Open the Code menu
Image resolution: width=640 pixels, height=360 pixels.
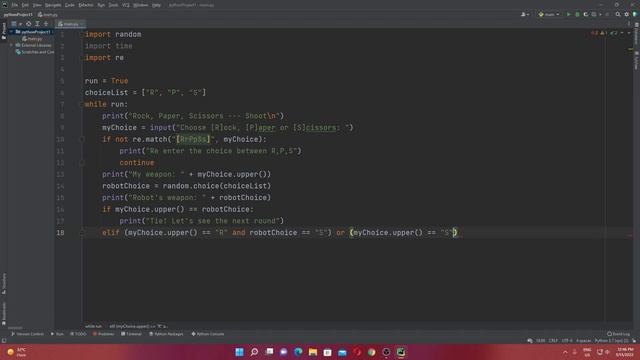[70, 5]
